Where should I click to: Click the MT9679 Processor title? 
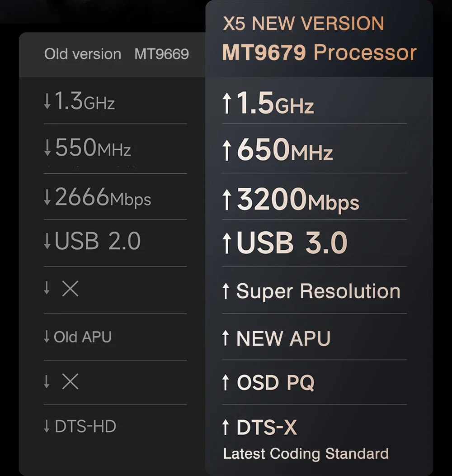click(x=319, y=52)
